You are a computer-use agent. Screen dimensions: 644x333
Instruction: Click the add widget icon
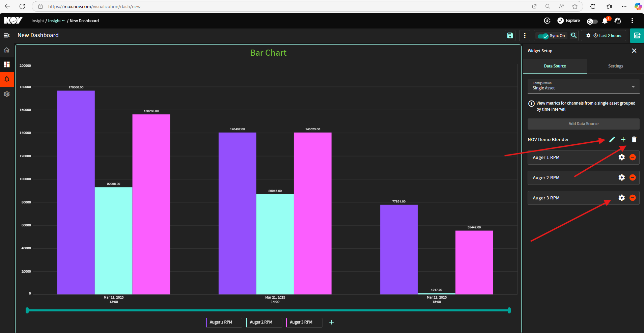coord(637,35)
